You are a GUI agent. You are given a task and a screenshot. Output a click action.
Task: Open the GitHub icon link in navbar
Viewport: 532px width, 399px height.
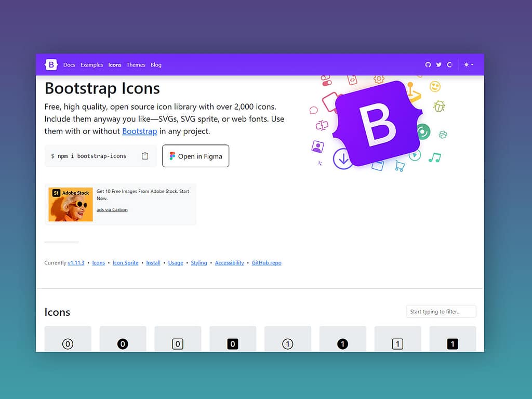428,65
